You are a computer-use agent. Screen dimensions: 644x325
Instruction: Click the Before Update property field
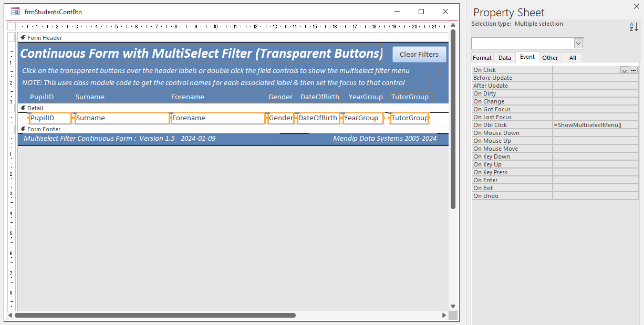[596, 78]
